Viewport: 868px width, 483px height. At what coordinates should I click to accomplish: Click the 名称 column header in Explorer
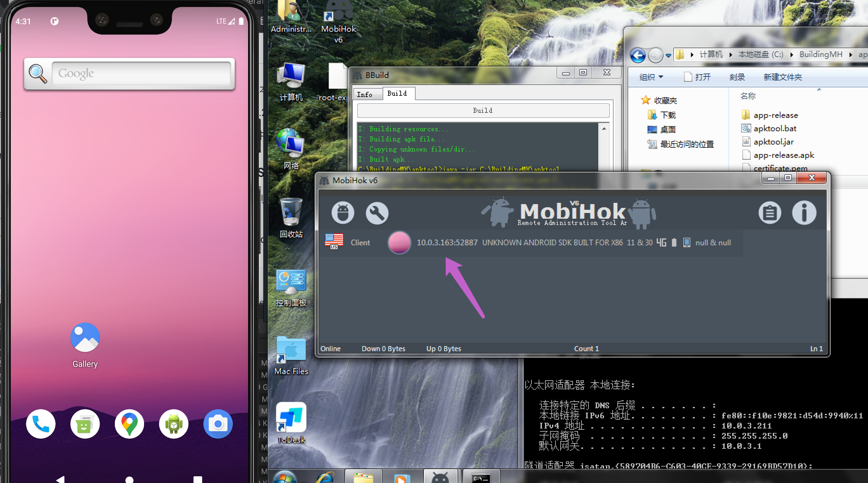[x=748, y=96]
